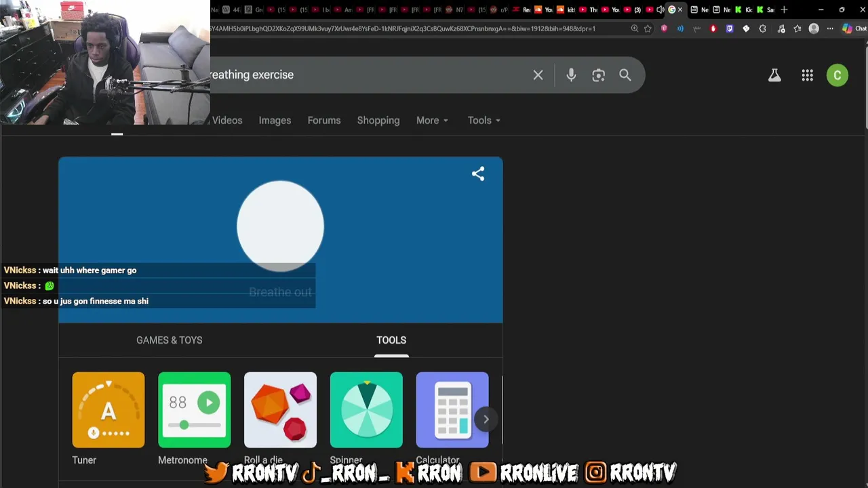This screenshot has width=868, height=488.
Task: Switch to Videos results
Action: [x=227, y=120]
